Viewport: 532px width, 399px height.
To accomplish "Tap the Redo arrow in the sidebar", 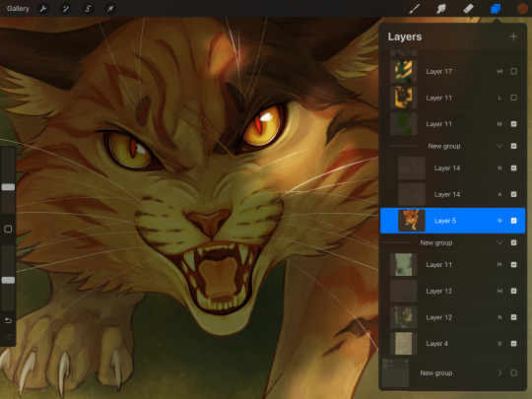I will coord(8,337).
